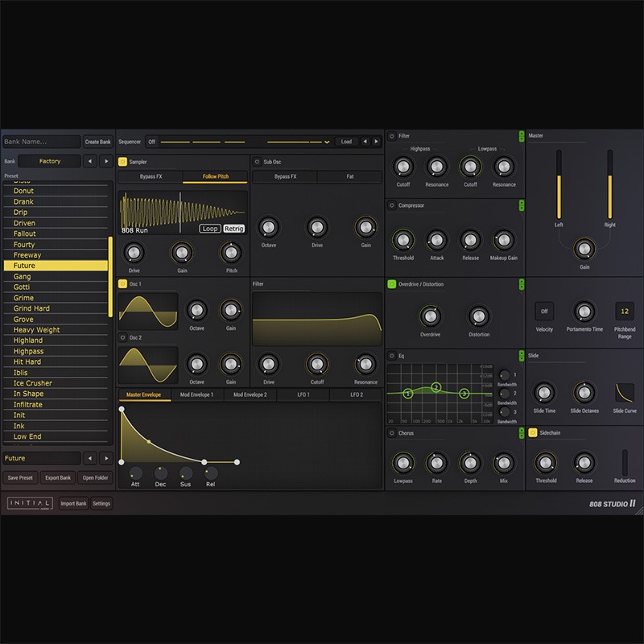
Task: Click the Right master level slider
Action: [609, 184]
